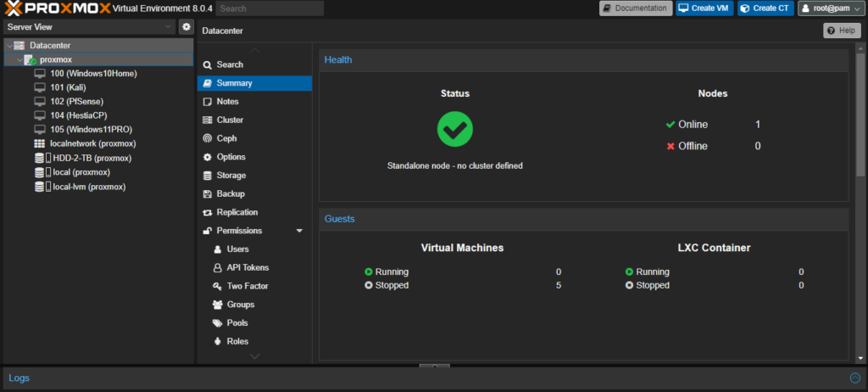Collapse the proxmox node tree
Screen dimensions: 868x392
(x=19, y=60)
